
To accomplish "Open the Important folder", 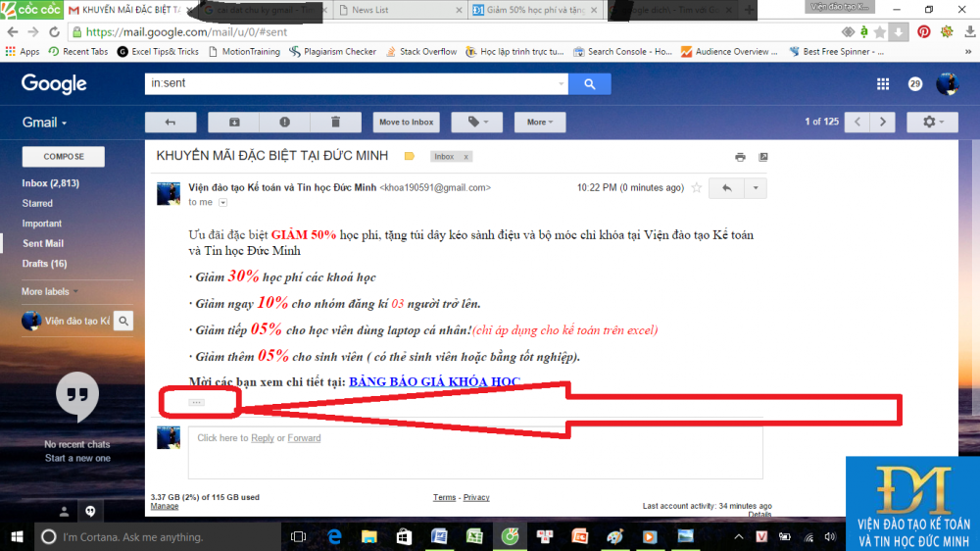I will (42, 224).
